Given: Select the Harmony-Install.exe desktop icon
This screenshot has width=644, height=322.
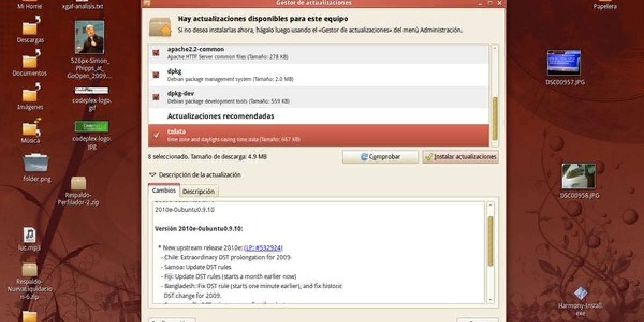Looking at the screenshot, I should (580, 293).
